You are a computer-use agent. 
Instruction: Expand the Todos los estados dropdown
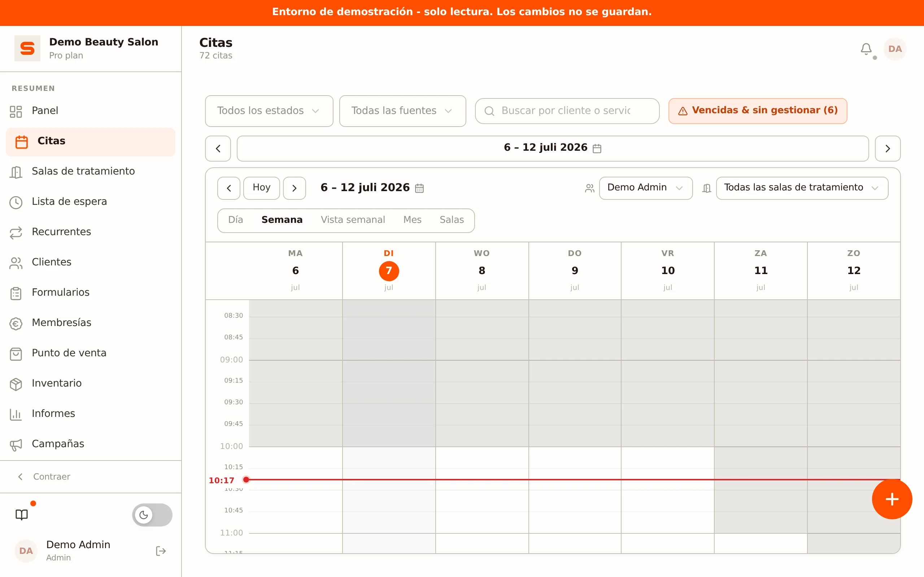click(x=269, y=111)
